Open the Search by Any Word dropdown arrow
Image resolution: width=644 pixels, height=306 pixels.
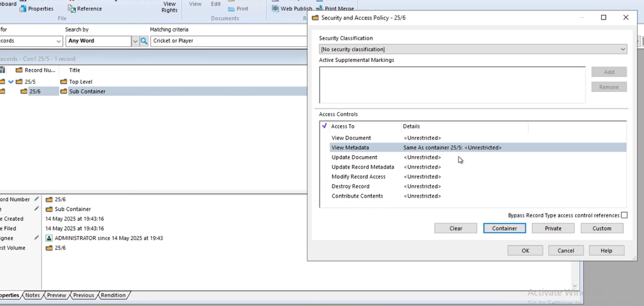(135, 41)
